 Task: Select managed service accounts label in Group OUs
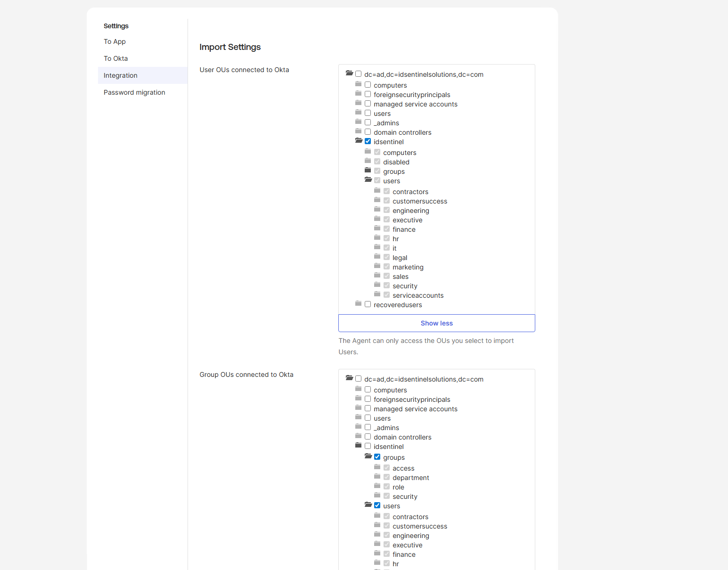click(416, 409)
